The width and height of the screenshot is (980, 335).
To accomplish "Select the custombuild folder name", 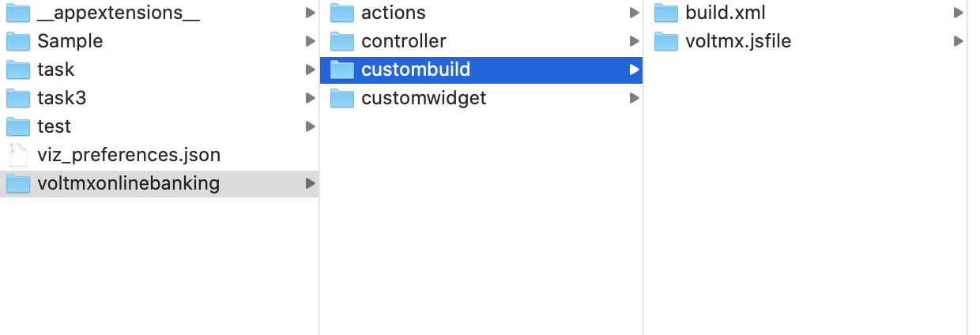I will click(x=416, y=70).
